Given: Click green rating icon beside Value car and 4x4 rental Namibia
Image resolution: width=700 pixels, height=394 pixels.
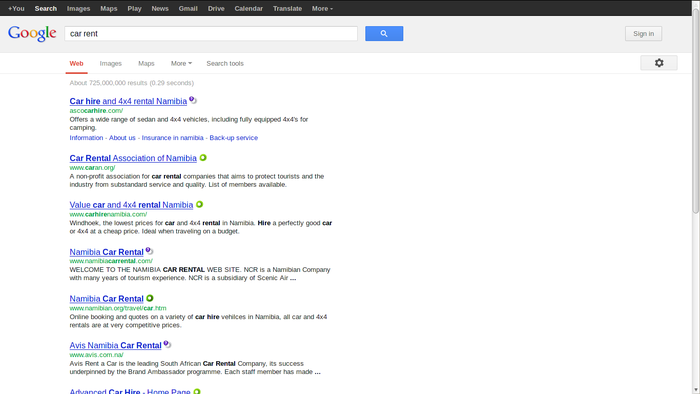Looking at the screenshot, I should (200, 204).
